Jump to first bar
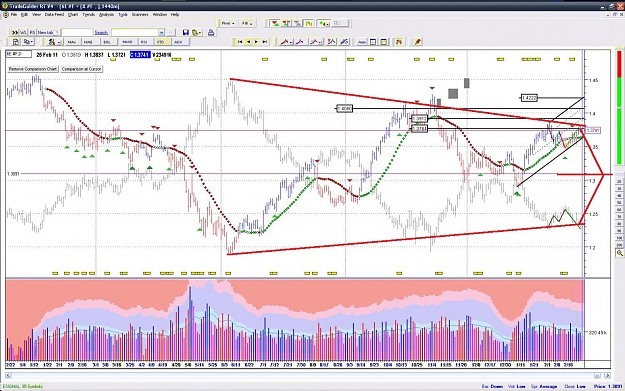The width and height of the screenshot is (625, 391). (240, 41)
